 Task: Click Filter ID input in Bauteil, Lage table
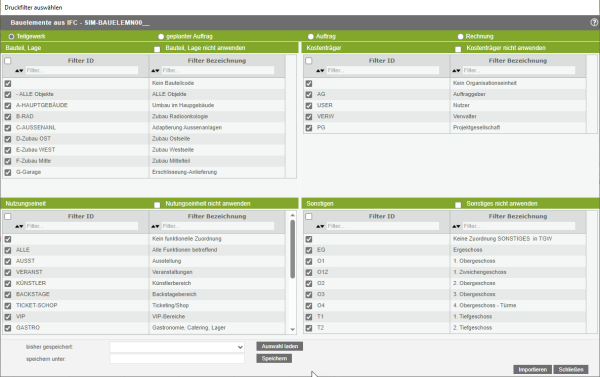(82, 70)
